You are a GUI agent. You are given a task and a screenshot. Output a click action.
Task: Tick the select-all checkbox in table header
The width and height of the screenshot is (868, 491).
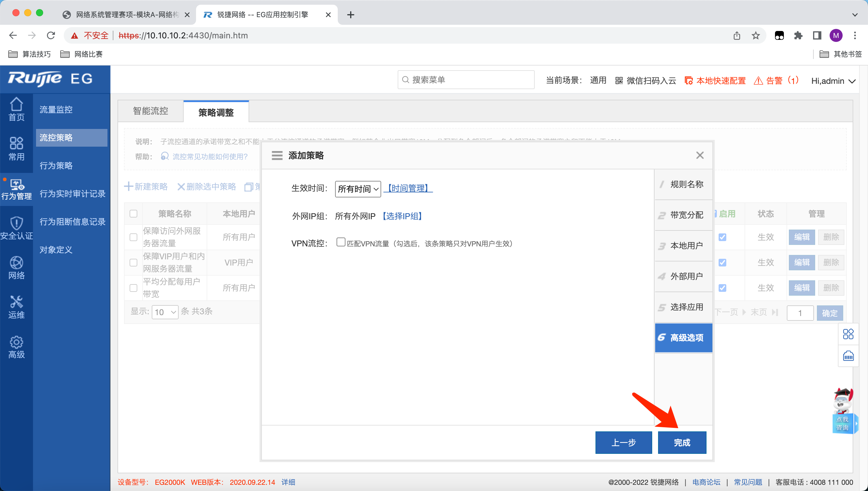point(133,214)
